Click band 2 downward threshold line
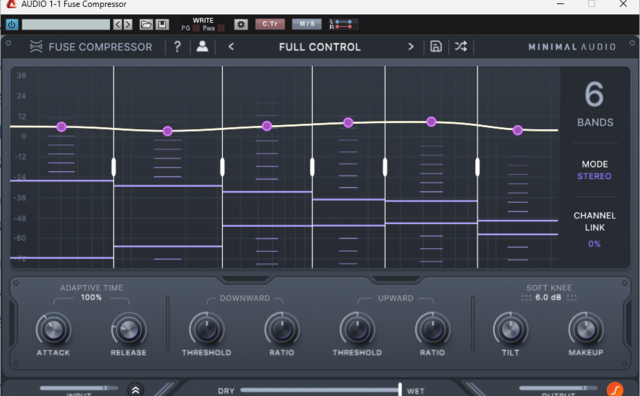 click(x=168, y=186)
